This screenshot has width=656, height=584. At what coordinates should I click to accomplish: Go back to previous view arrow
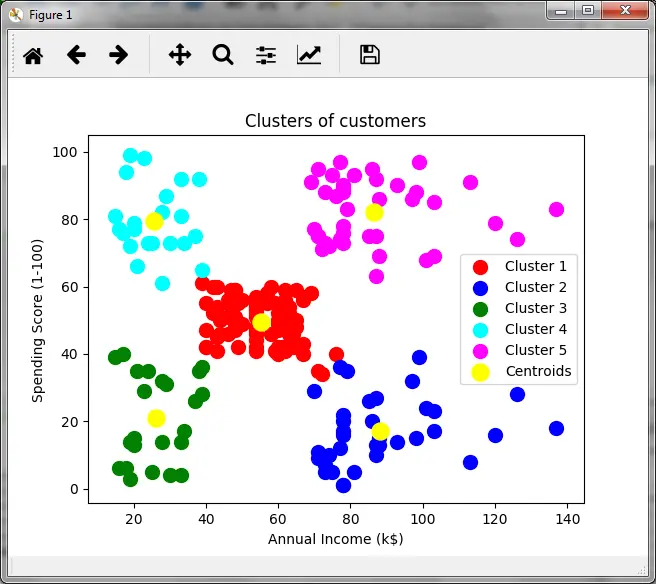coord(77,55)
